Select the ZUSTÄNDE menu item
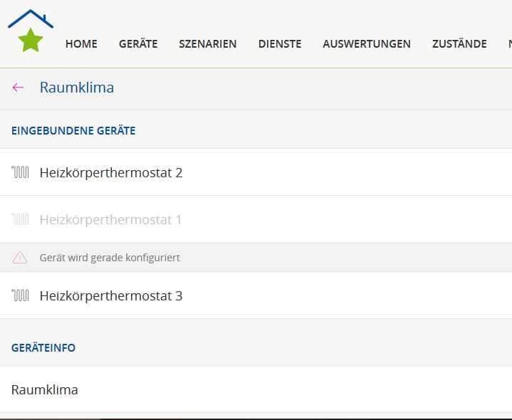Screen dimensions: 512x420 click(459, 44)
